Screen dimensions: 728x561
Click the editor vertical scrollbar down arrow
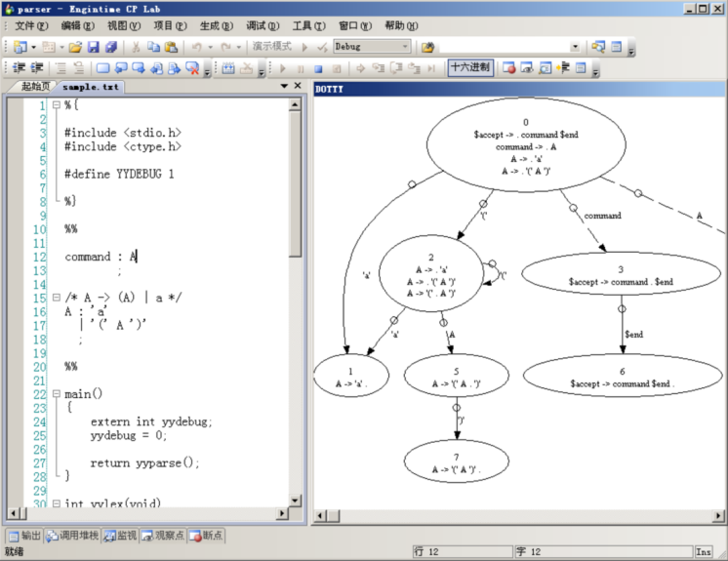(x=296, y=512)
